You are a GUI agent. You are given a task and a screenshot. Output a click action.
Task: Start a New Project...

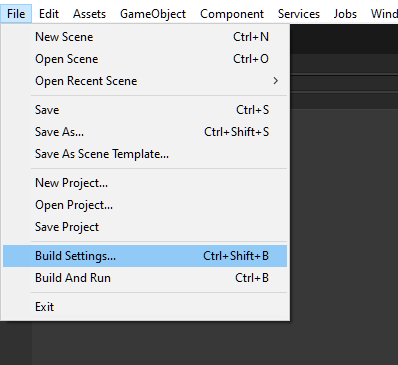pyautogui.click(x=145, y=183)
